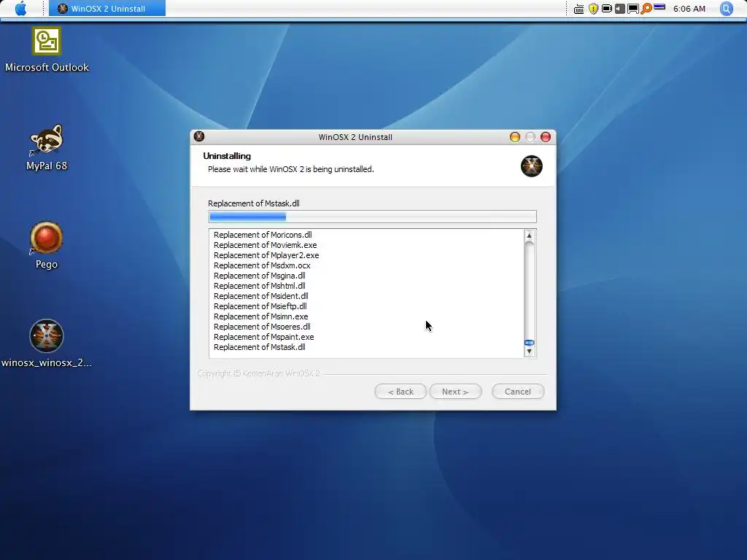Select log line Replacement of Mplayer2.exe
Image resolution: width=747 pixels, height=560 pixels.
pos(266,255)
